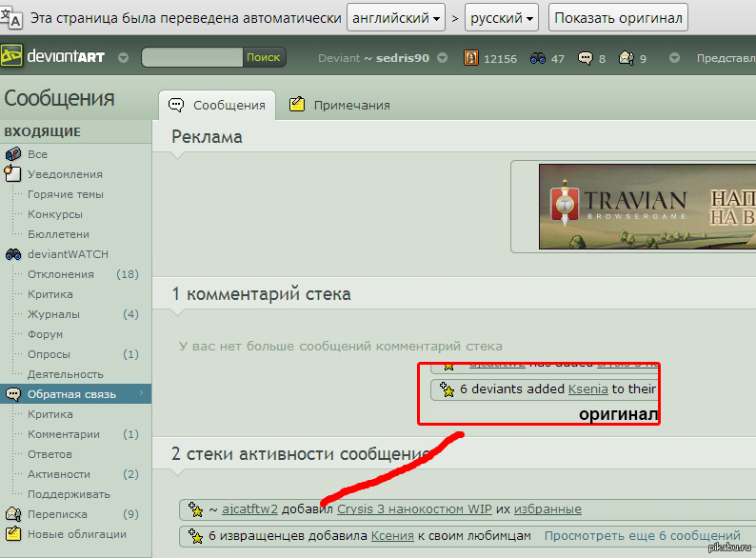The image size is (756, 558).
Task: Open the sedris90 profile link
Action: click(x=402, y=58)
